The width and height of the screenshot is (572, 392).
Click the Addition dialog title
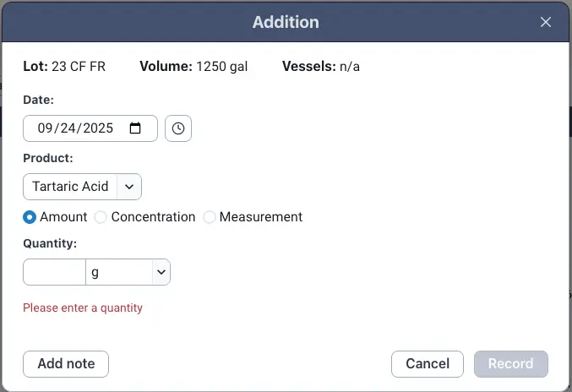[x=286, y=22]
